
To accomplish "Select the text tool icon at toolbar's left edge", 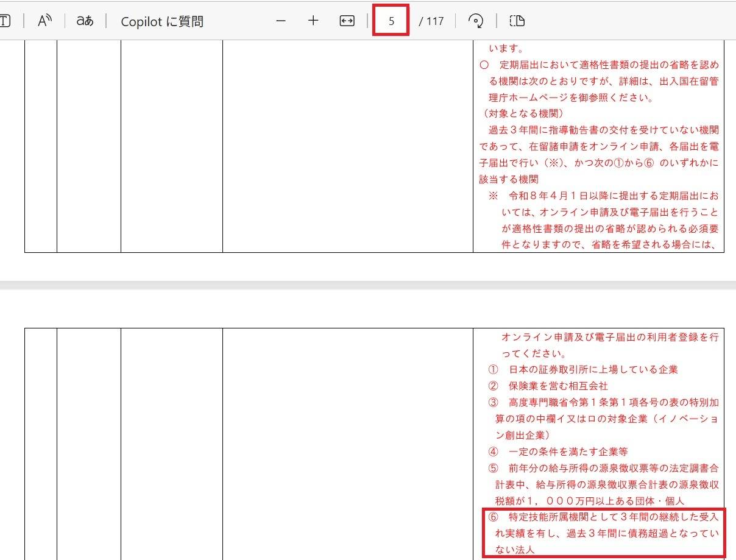I will point(5,21).
